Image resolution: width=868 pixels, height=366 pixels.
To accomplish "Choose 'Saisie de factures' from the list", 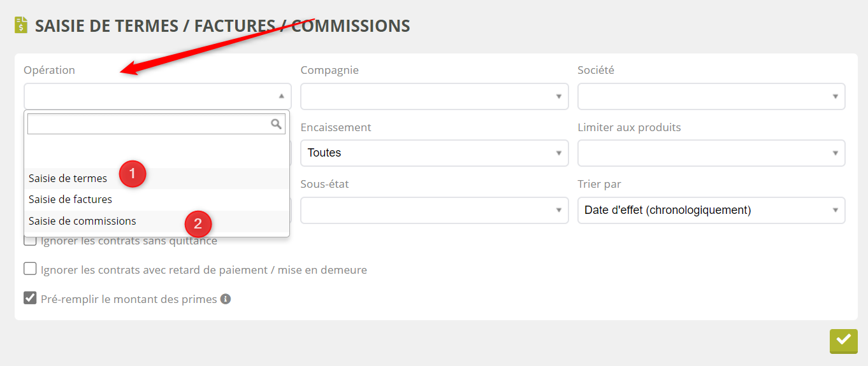I will point(70,199).
